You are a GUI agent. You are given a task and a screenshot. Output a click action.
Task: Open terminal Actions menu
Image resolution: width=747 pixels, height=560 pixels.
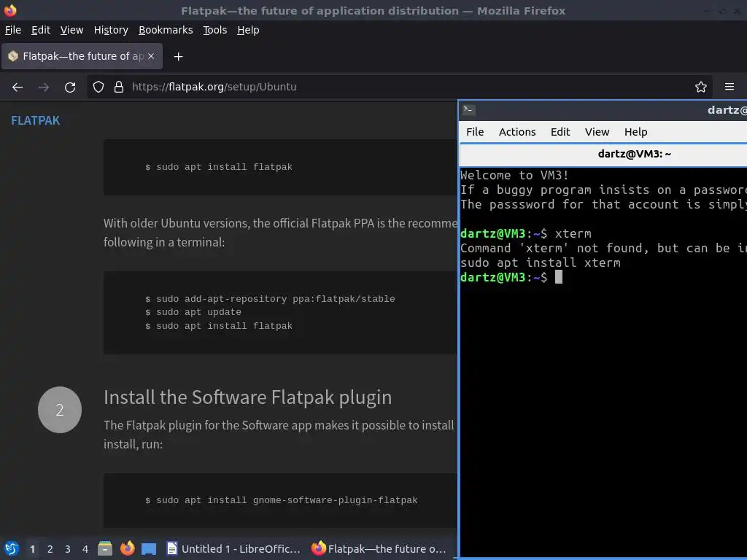pyautogui.click(x=517, y=132)
